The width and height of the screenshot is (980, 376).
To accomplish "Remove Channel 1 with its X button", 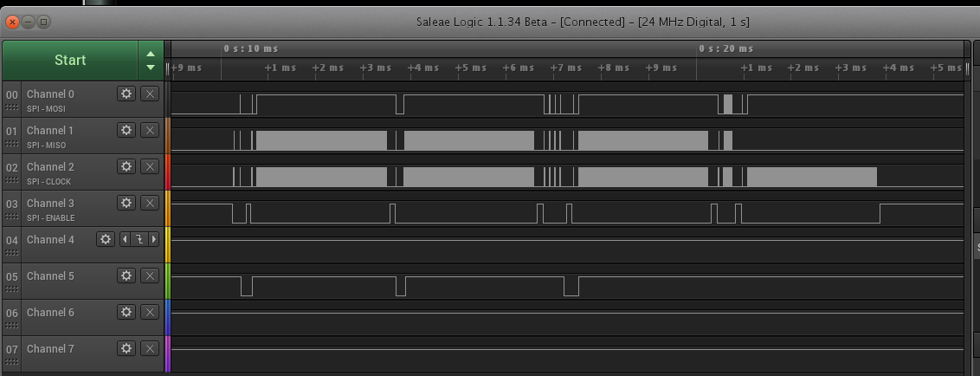I will point(150,130).
